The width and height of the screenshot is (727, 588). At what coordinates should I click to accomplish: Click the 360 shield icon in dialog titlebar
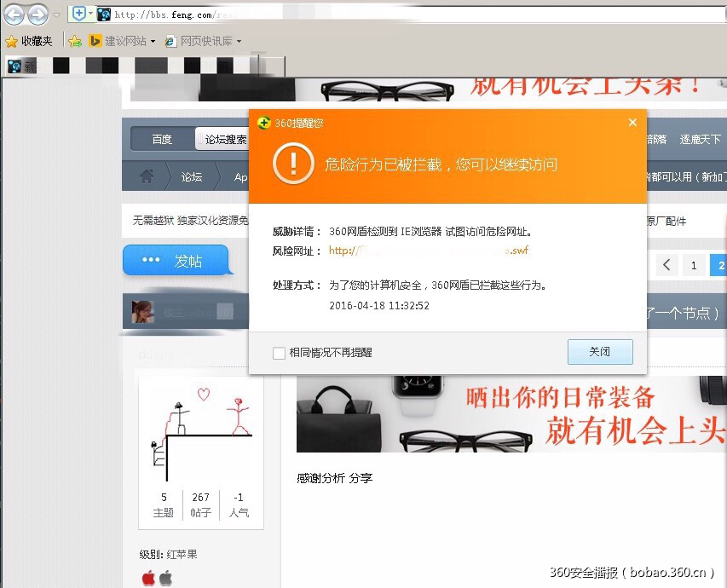click(x=263, y=123)
